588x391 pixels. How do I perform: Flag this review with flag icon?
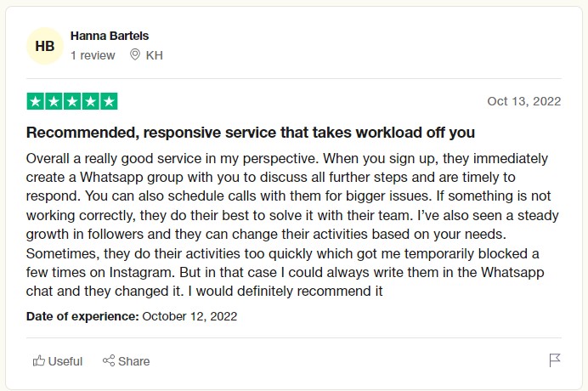point(555,360)
